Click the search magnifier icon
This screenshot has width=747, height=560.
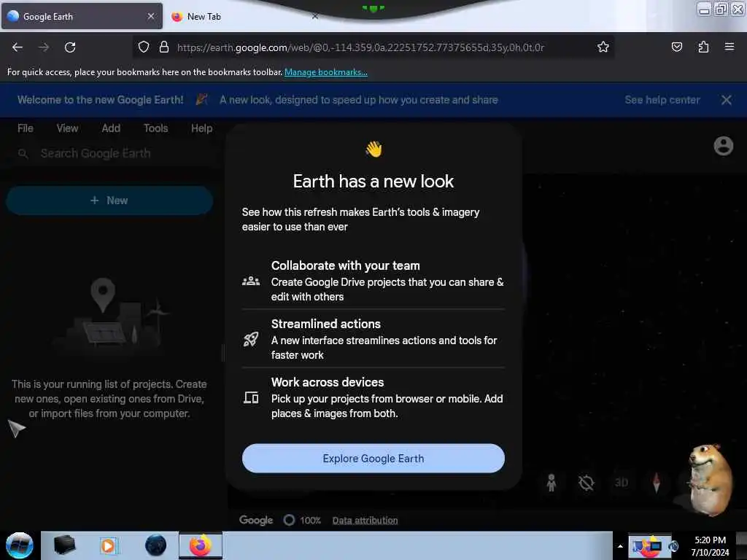pos(23,153)
